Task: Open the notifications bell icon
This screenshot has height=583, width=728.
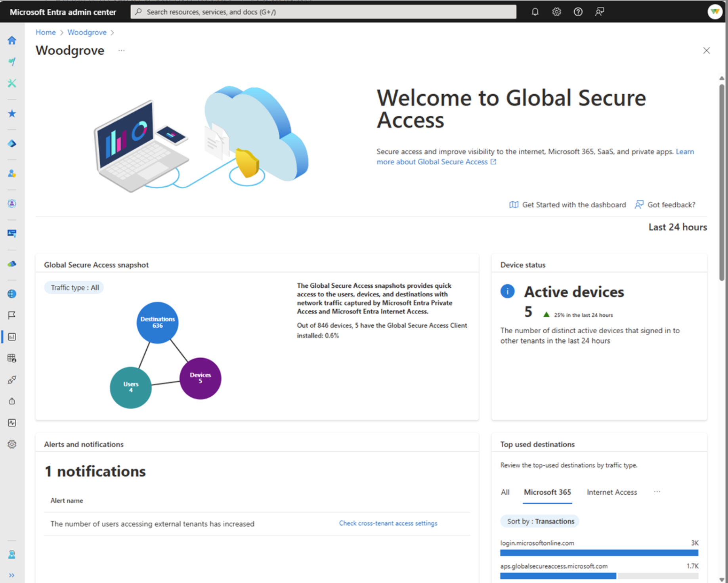Action: click(x=535, y=12)
